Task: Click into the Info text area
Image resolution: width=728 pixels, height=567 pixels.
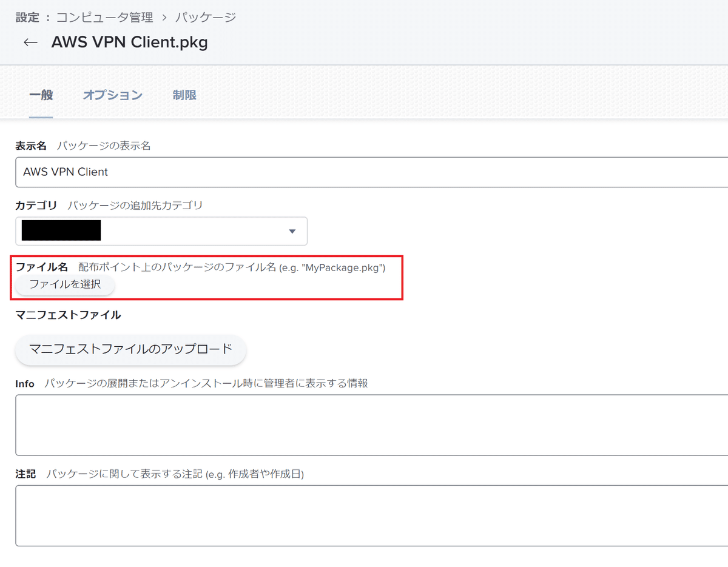Action: pos(371,424)
